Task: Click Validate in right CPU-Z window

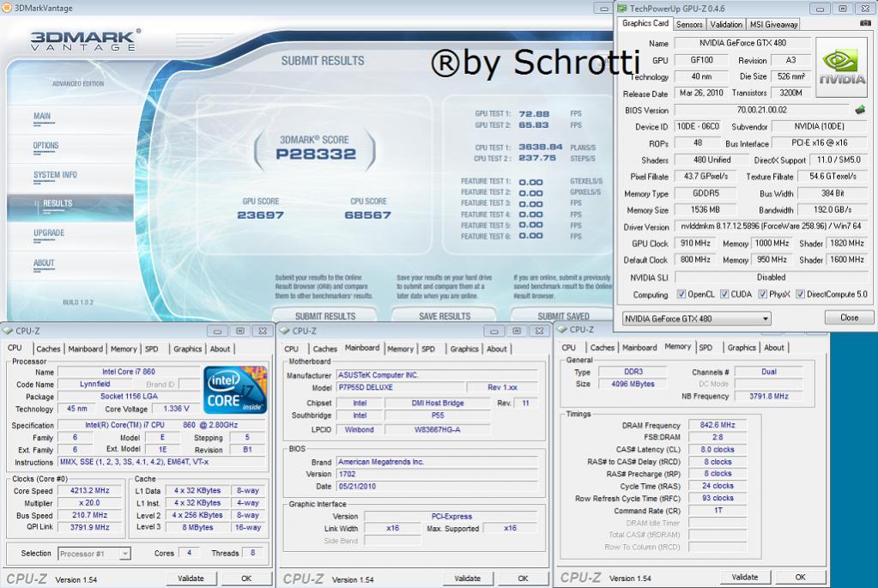Action: pos(745,577)
